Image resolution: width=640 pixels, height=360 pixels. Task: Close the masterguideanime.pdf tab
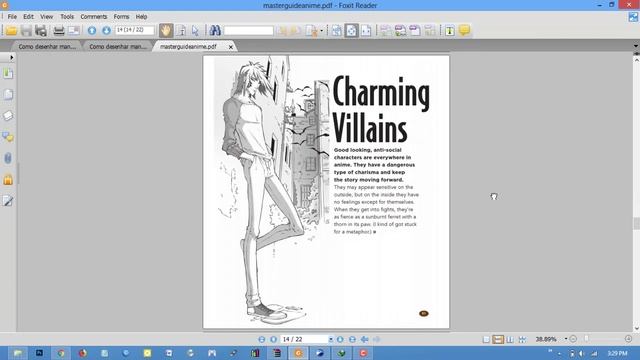231,47
